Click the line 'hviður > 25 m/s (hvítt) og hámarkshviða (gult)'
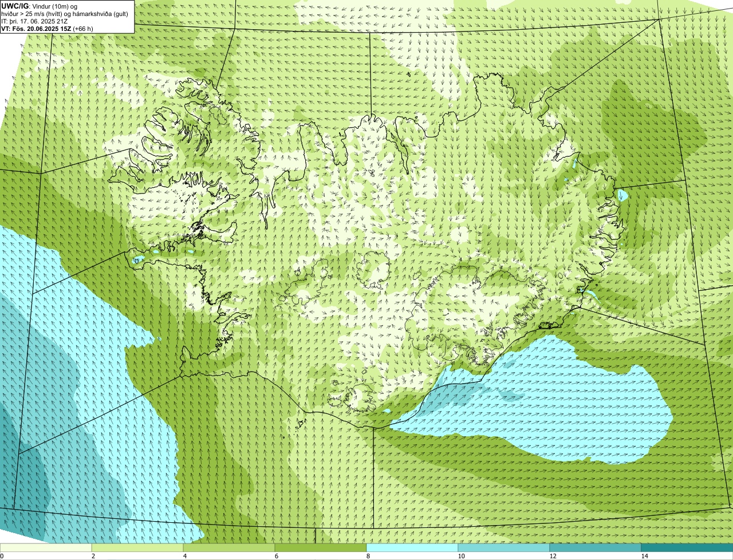Image resolution: width=733 pixels, height=560 pixels. (65, 13)
